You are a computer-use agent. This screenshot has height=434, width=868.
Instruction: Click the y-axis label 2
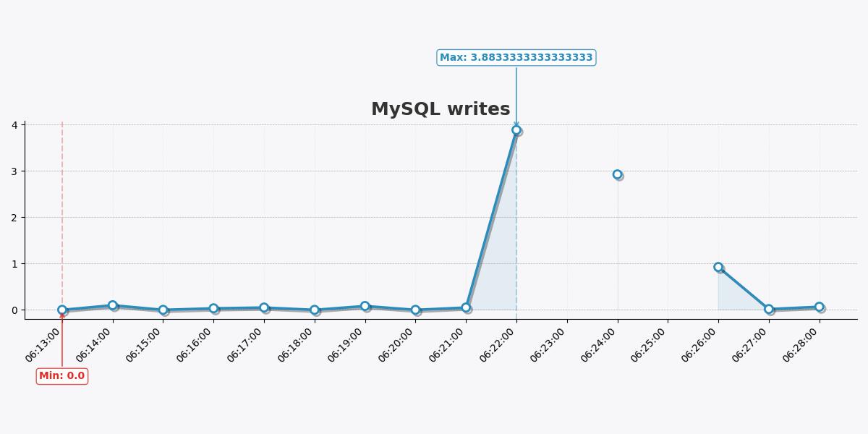pyautogui.click(x=14, y=218)
